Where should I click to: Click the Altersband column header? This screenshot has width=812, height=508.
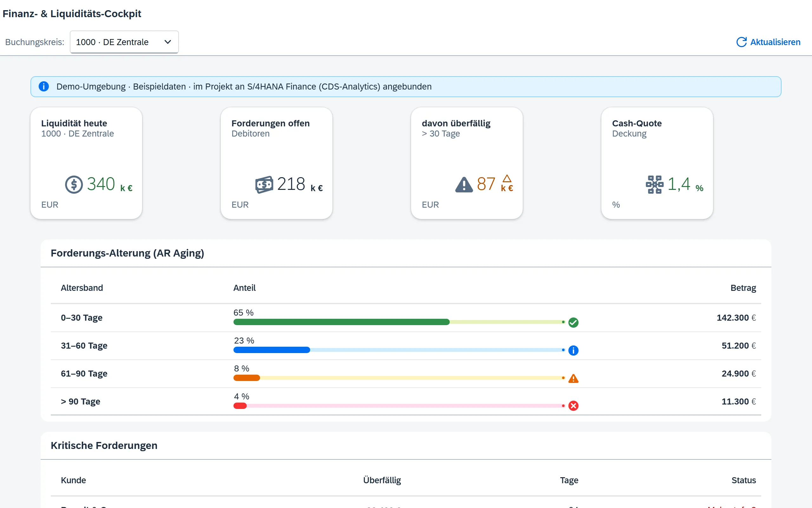point(82,288)
